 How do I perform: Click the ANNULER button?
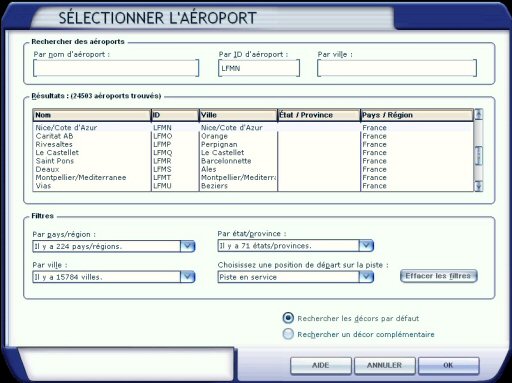click(x=385, y=366)
